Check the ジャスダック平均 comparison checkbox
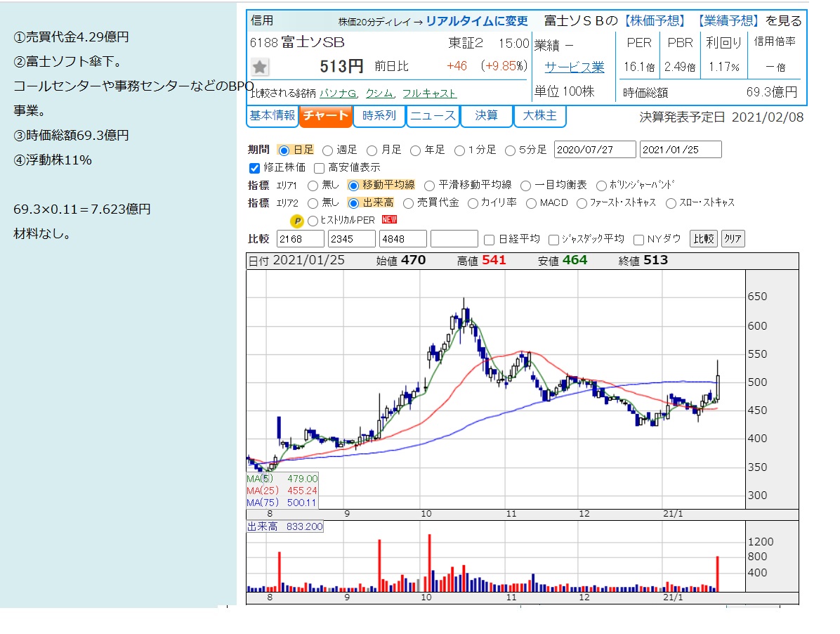The width and height of the screenshot is (840, 634). 554,240
